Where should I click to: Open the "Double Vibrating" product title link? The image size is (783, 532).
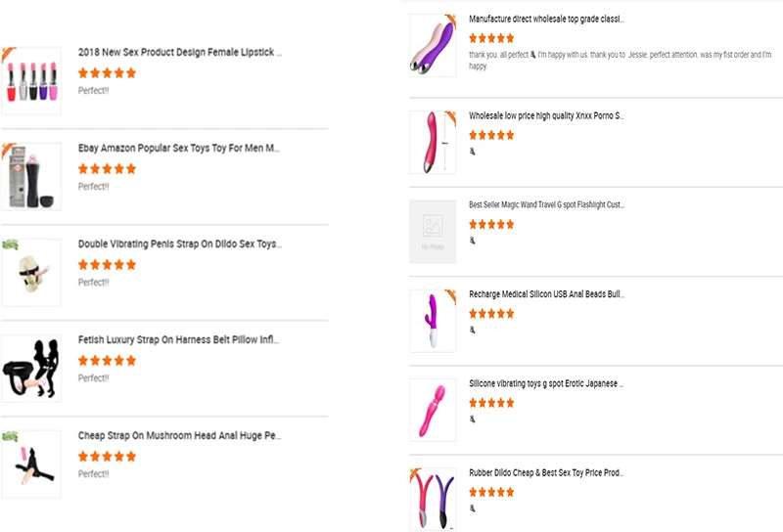pyautogui.click(x=179, y=244)
